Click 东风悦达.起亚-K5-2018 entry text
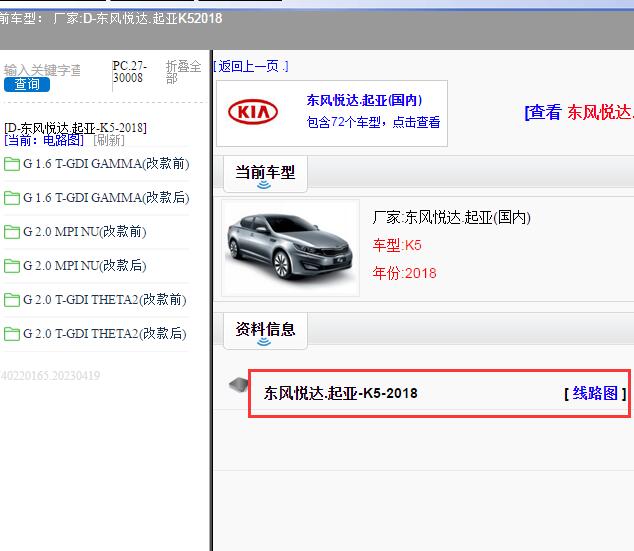The height and width of the screenshot is (551, 634). (340, 393)
